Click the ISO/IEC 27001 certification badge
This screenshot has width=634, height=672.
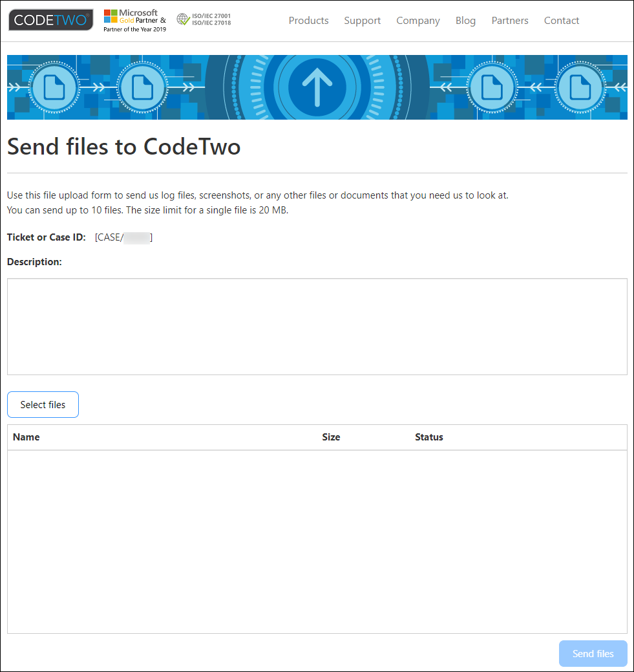(204, 19)
